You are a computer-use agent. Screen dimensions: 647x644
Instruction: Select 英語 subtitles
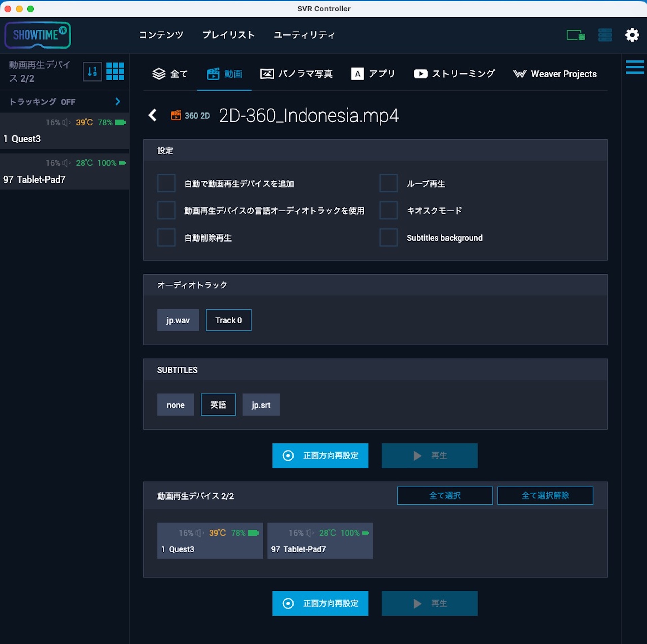pos(218,405)
